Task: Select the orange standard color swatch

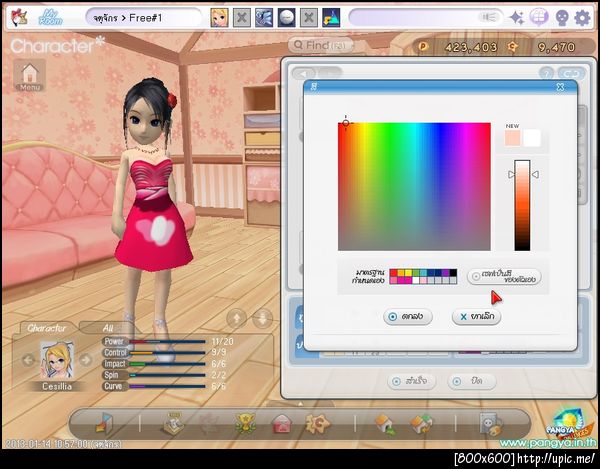Action: (x=401, y=273)
